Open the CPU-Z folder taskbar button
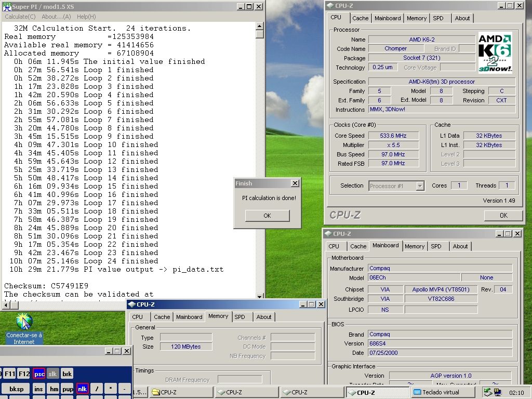The image size is (532, 399). coord(182,392)
